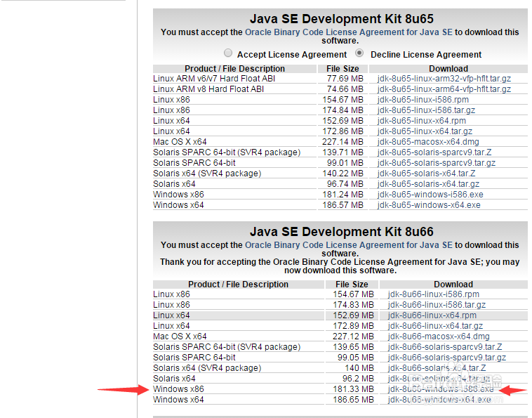The height and width of the screenshot is (418, 532).
Task: Select Decline License Agreement radio button
Action: [x=359, y=53]
